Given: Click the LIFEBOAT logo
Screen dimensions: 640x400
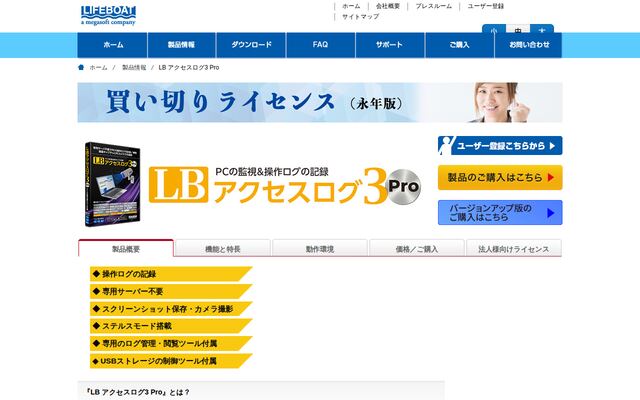Looking at the screenshot, I should [108, 16].
